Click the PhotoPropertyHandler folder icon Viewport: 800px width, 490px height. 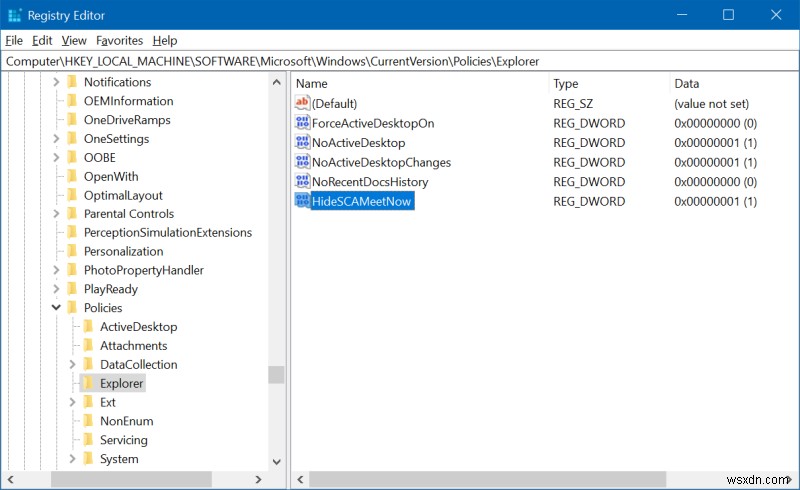pos(72,270)
